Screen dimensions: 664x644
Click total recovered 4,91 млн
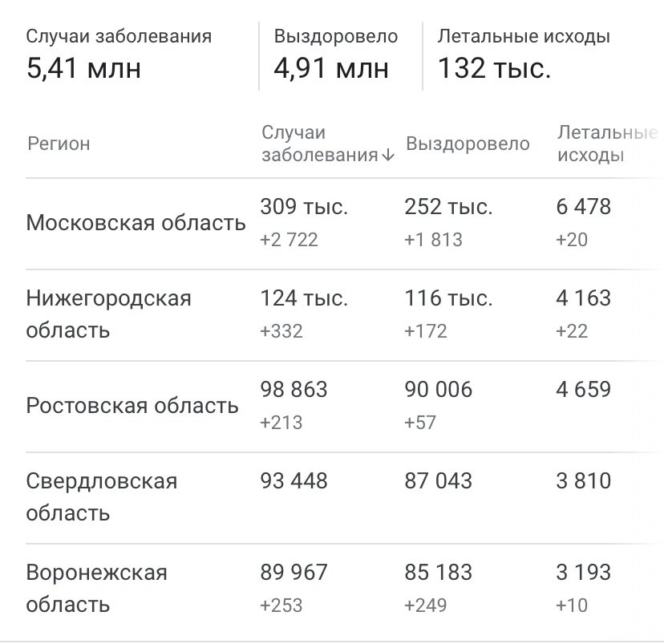click(330, 68)
